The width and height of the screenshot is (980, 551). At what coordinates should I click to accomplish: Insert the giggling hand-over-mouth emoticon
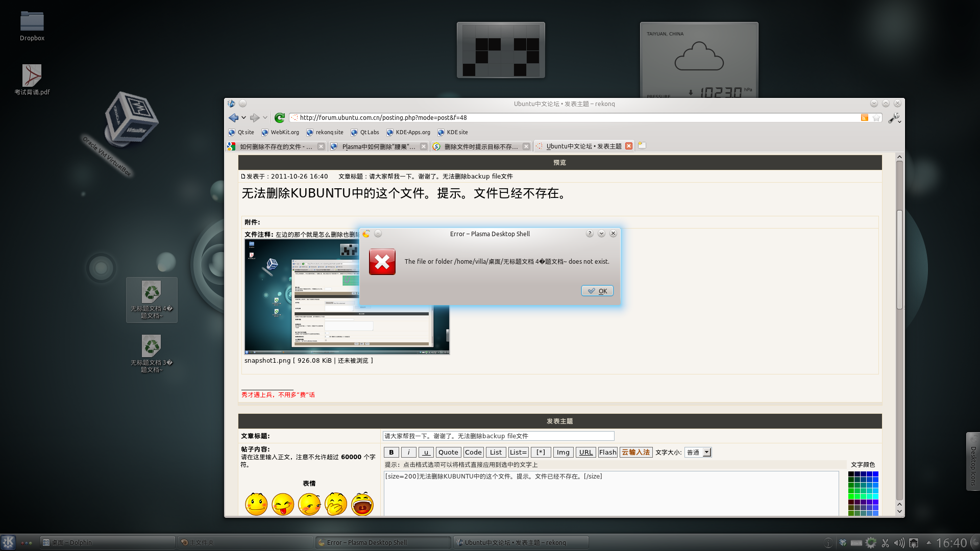point(336,504)
